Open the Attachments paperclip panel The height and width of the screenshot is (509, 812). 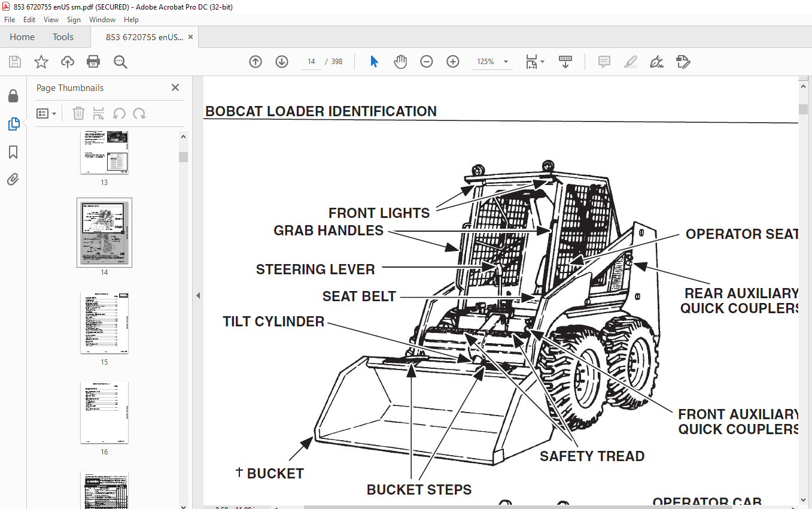[x=13, y=180]
